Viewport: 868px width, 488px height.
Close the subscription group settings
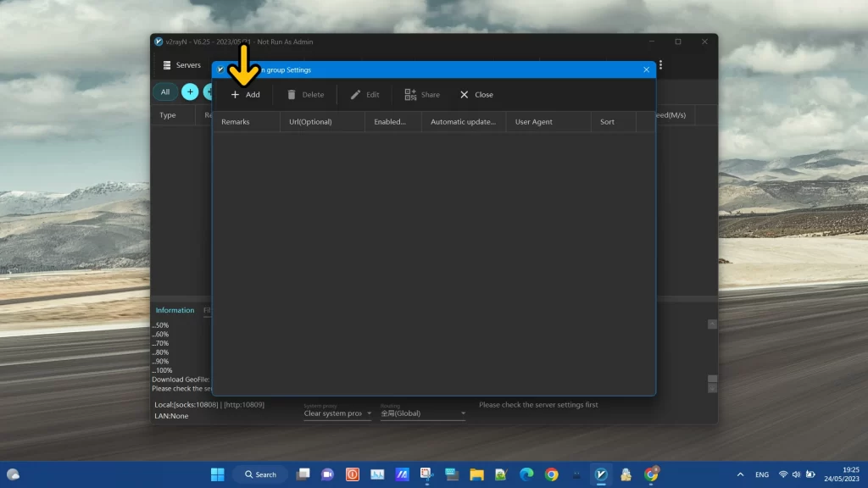click(476, 94)
